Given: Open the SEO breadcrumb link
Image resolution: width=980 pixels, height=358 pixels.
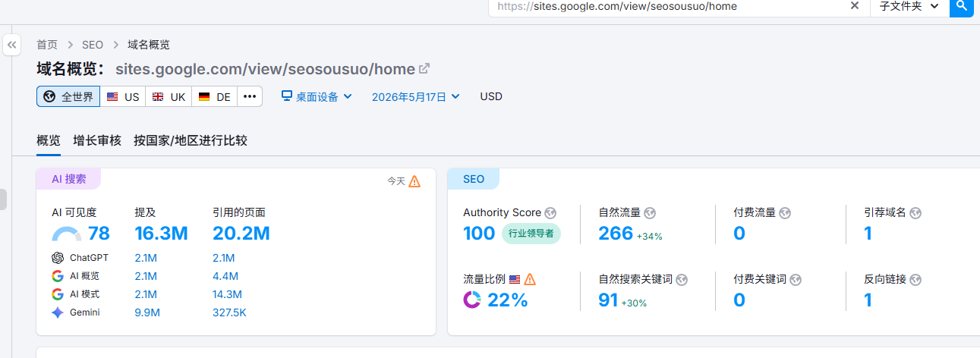Looking at the screenshot, I should [93, 45].
